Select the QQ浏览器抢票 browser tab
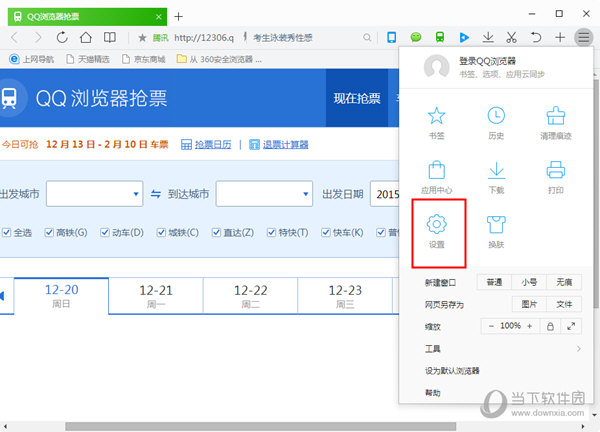Image resolution: width=600 pixels, height=432 pixels. pyautogui.click(x=87, y=16)
